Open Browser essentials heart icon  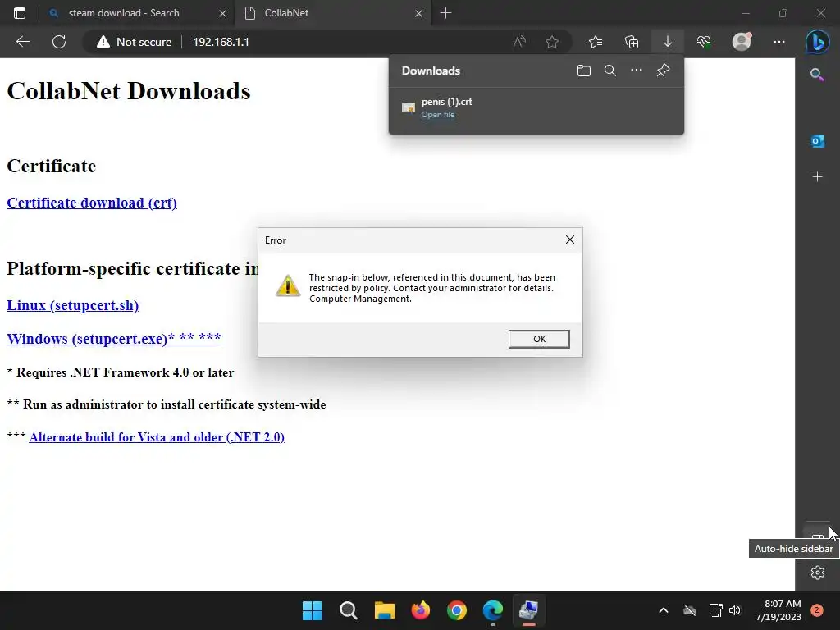704,42
